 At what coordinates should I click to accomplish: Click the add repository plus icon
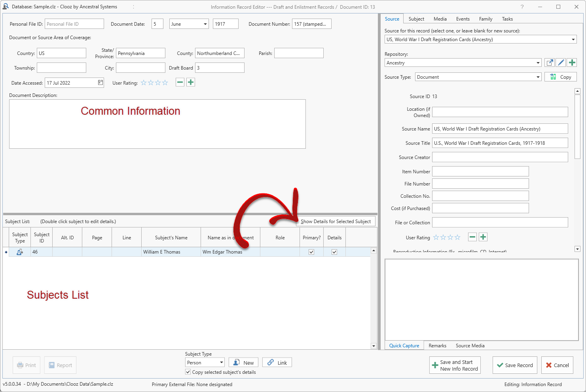[572, 62]
